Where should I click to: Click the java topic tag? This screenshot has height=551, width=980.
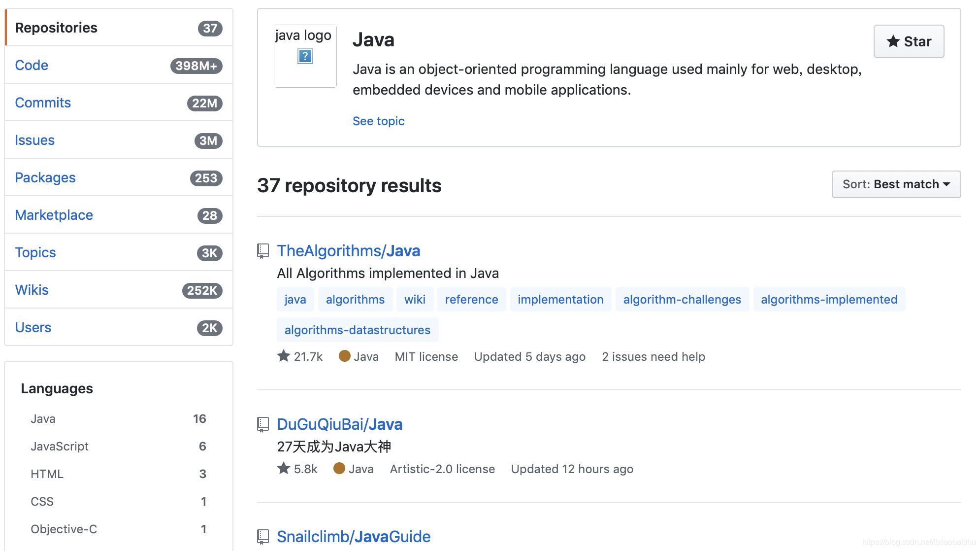295,300
